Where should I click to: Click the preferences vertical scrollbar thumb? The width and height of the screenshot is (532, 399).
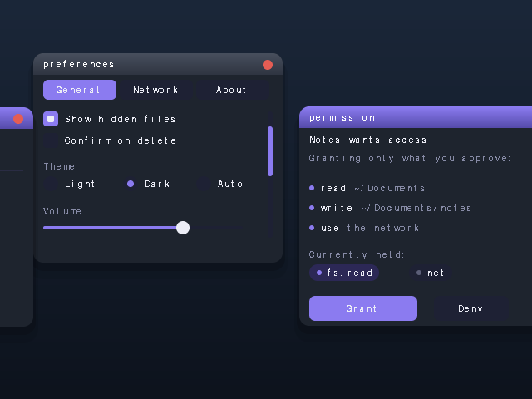pos(270,151)
